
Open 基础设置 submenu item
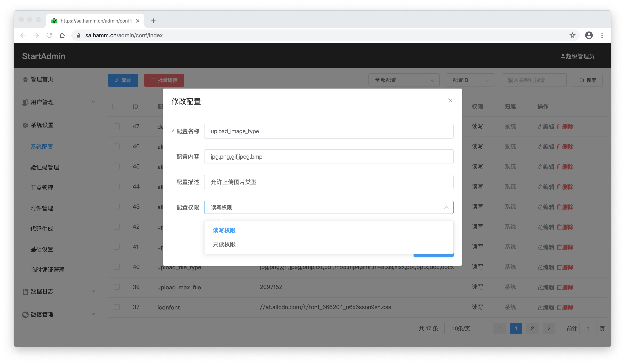click(42, 249)
